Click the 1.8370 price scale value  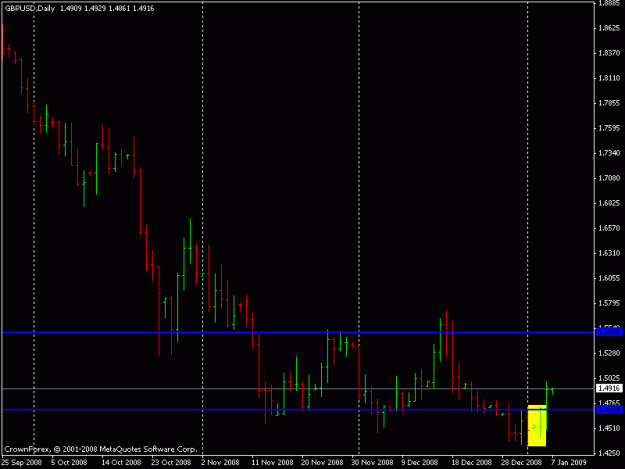coord(609,53)
